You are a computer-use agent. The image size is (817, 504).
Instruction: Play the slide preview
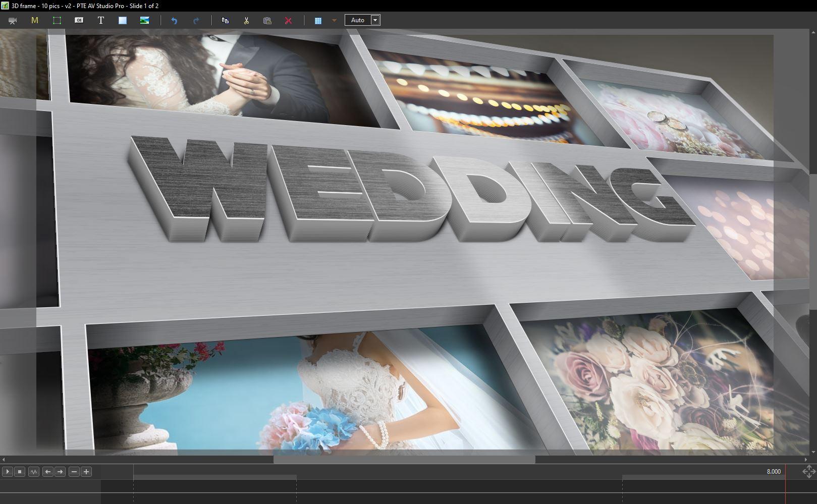8,472
